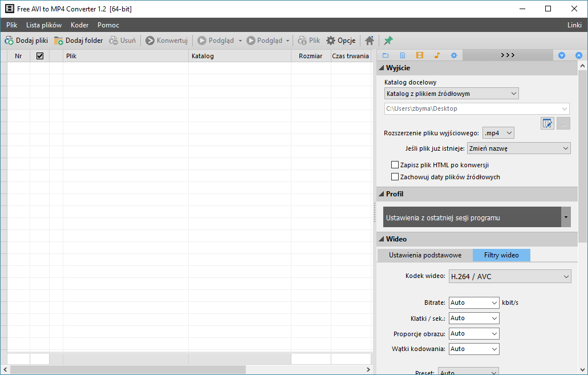Click the browse "..." button

pyautogui.click(x=563, y=123)
